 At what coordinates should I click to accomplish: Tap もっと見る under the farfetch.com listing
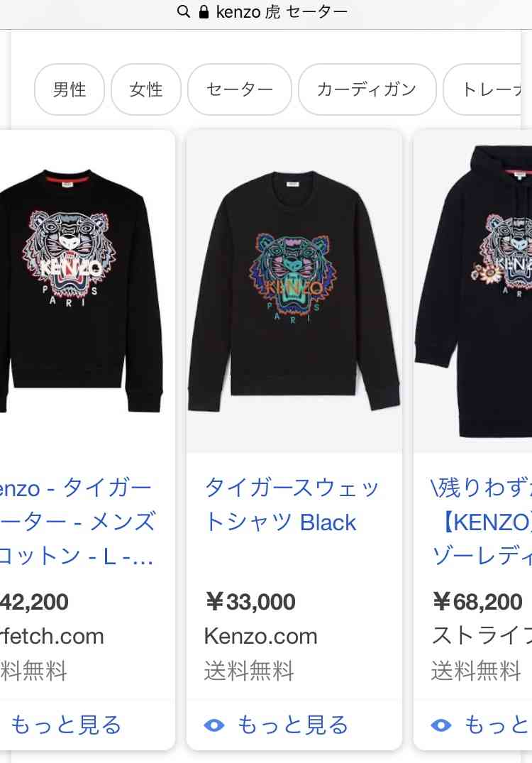pos(66,725)
